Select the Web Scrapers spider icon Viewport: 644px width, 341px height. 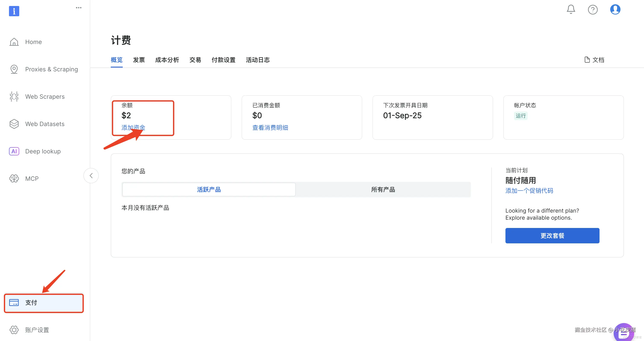[x=14, y=97]
